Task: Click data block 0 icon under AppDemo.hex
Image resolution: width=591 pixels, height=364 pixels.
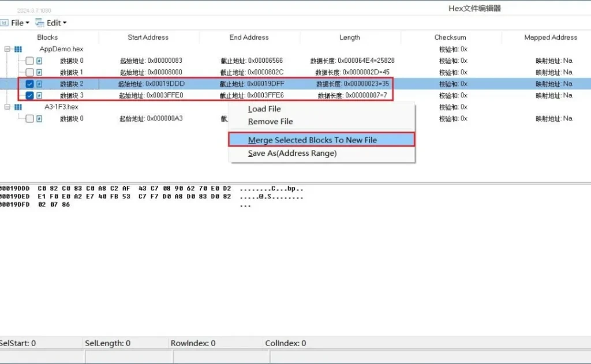Action: click(40, 61)
